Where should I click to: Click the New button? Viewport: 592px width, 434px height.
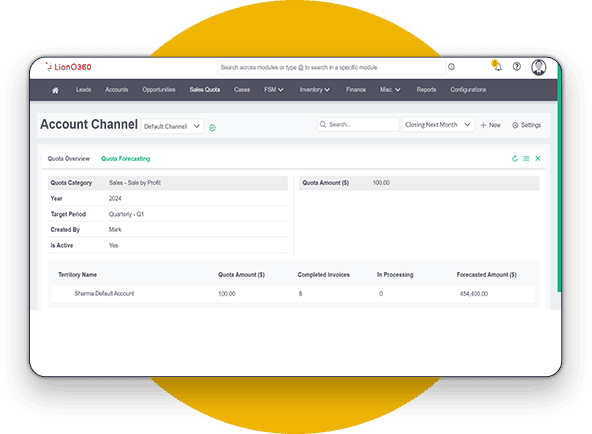point(490,125)
